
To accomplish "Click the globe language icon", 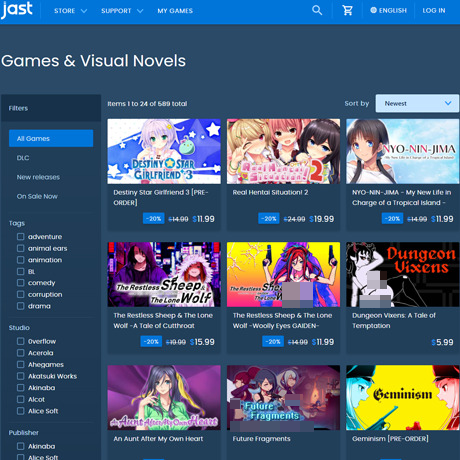I will [373, 10].
